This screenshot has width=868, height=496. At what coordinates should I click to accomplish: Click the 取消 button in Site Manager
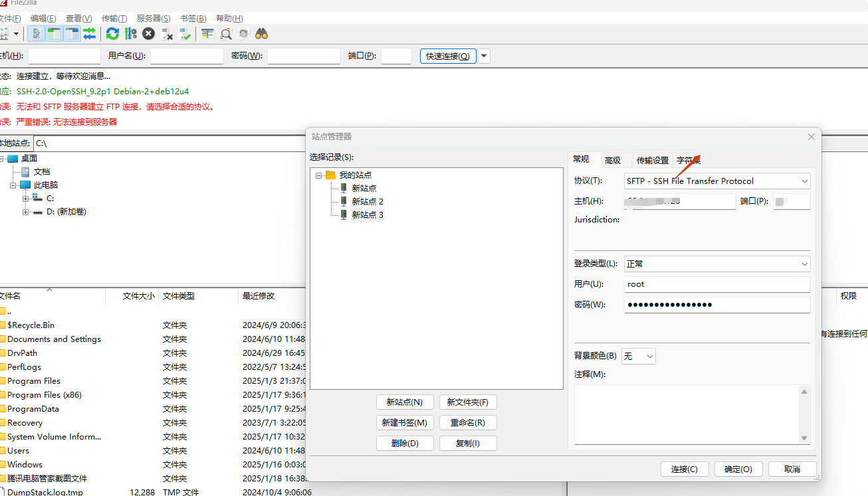[792, 469]
